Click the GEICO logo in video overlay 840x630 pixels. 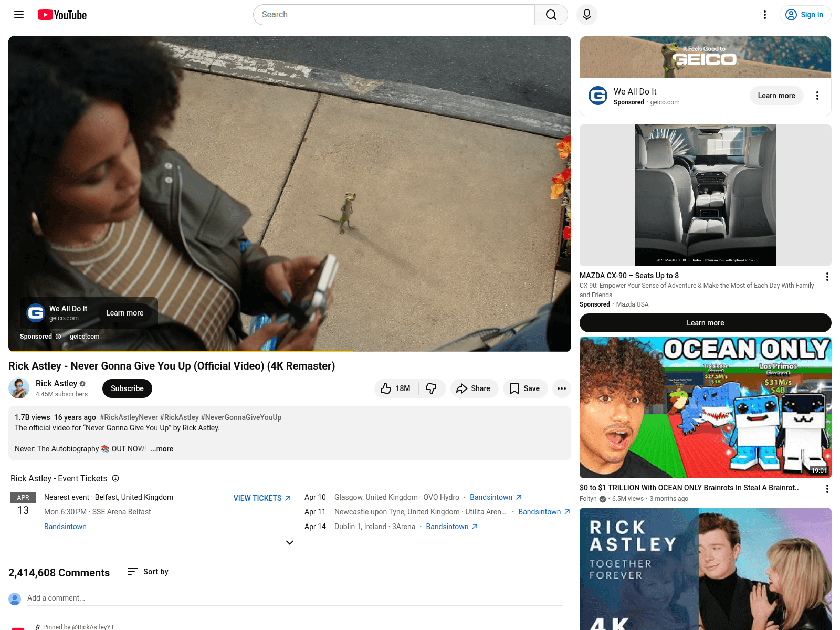point(36,313)
